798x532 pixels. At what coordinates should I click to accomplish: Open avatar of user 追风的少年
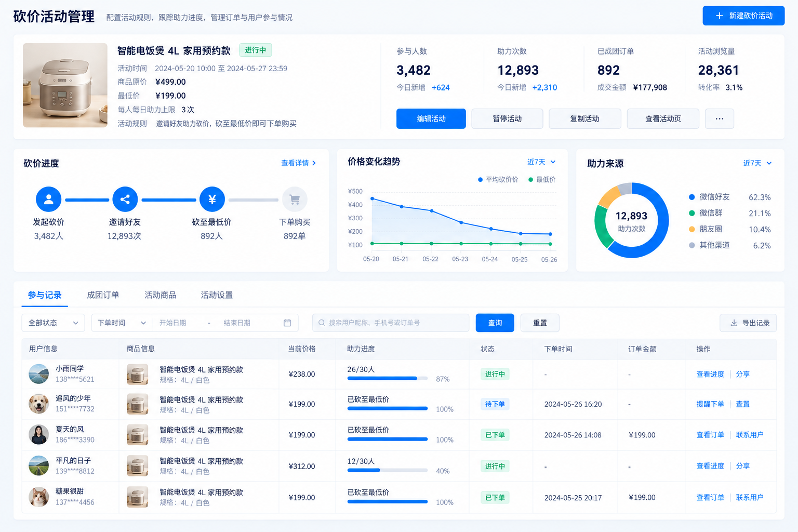[39, 404]
